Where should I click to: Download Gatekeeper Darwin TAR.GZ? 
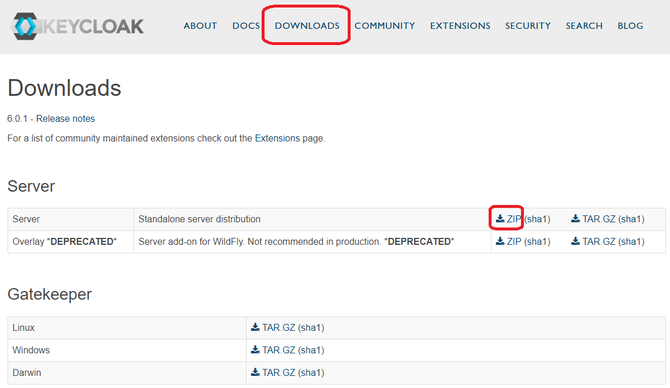[279, 373]
